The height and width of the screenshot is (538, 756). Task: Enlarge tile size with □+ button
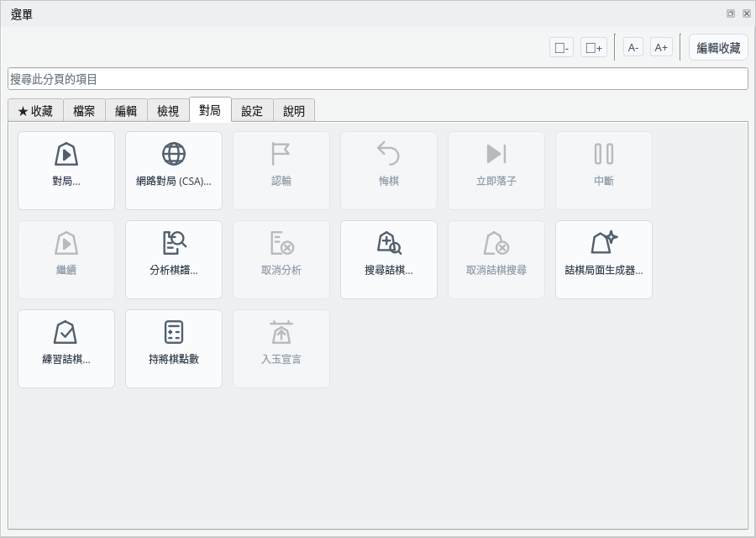click(x=594, y=47)
